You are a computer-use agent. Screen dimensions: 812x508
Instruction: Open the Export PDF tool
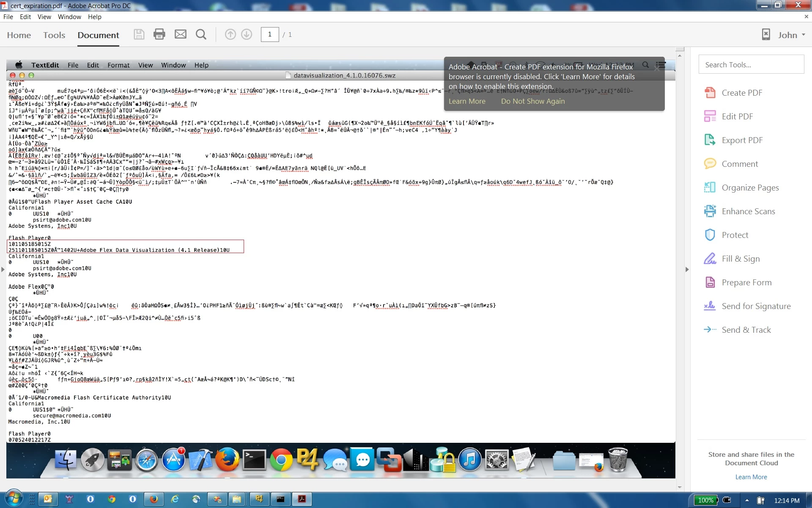point(742,140)
